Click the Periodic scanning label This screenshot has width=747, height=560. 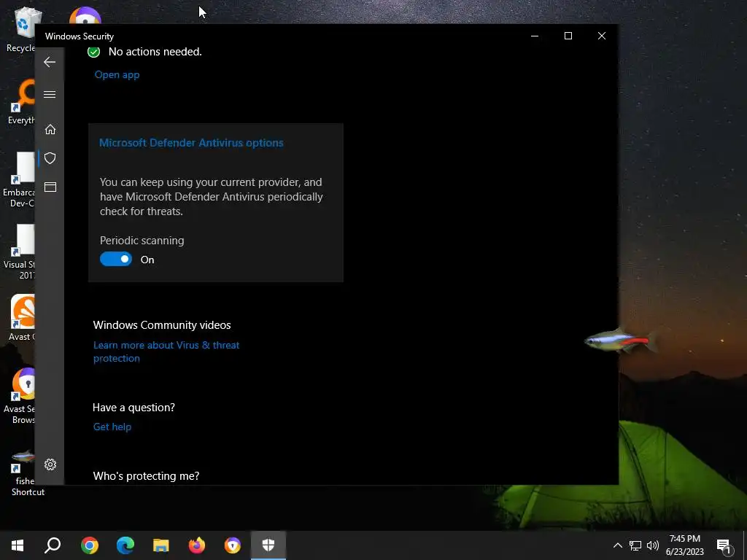142,241
